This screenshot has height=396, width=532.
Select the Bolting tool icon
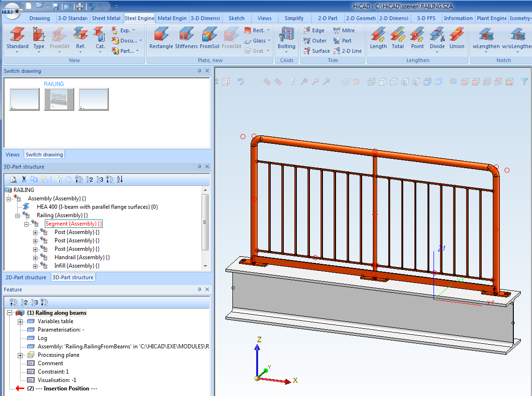286,35
